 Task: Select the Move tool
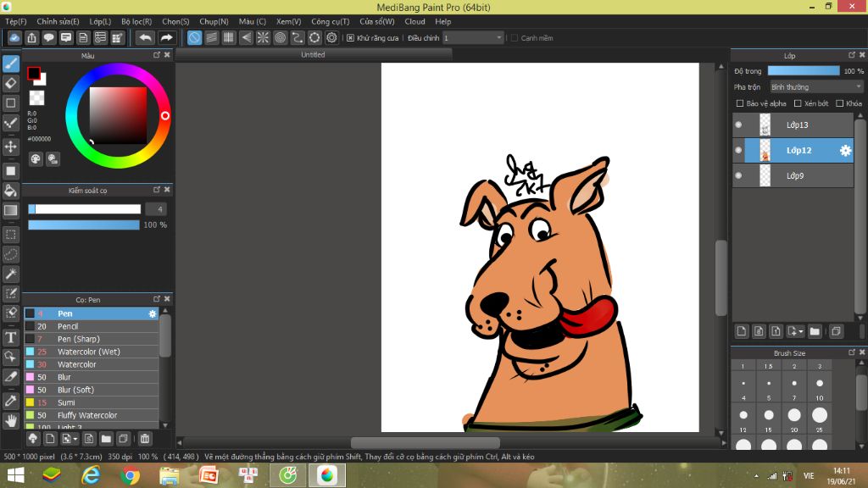10,147
